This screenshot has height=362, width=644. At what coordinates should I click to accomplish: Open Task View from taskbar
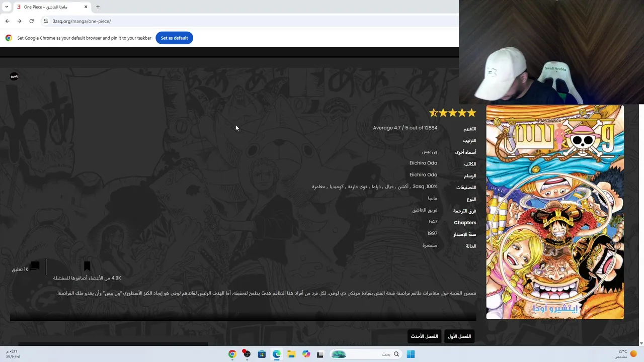(x=320, y=354)
